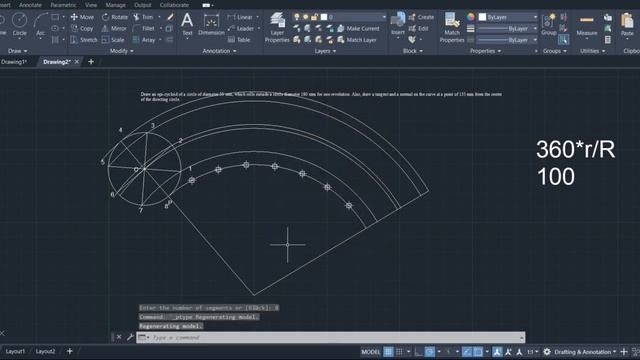Screen dimensions: 640x360
Task: Click Match Layer button
Action: pyautogui.click(x=357, y=40)
